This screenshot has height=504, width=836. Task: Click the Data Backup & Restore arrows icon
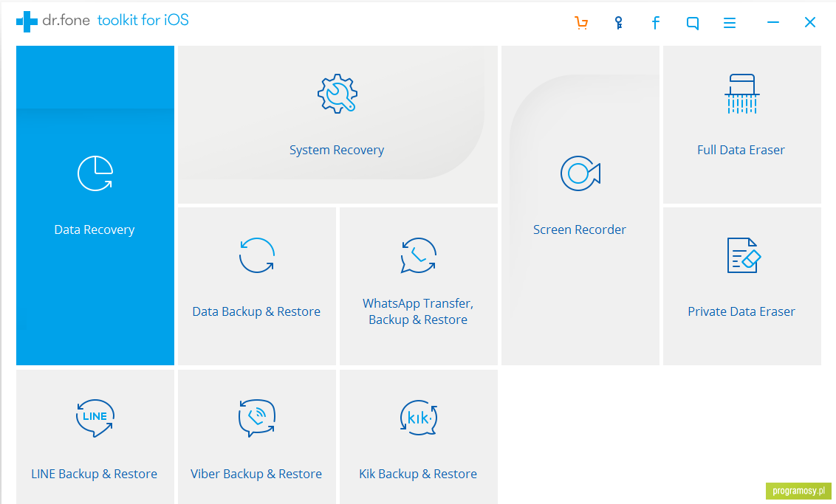tap(257, 255)
